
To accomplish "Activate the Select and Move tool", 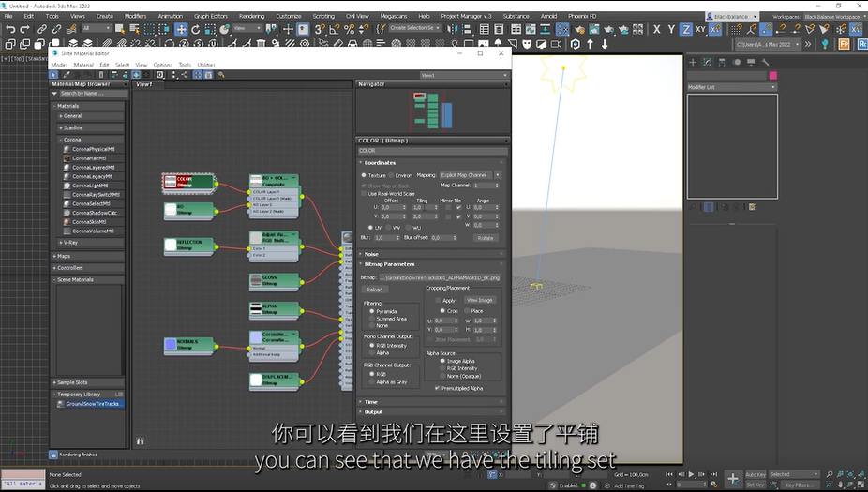I will click(x=181, y=29).
